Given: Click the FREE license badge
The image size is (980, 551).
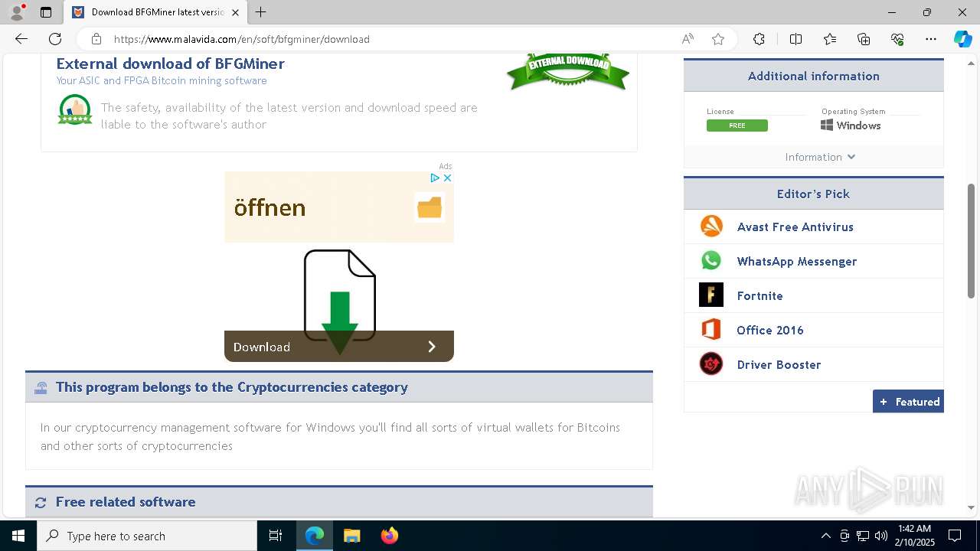Looking at the screenshot, I should [737, 126].
